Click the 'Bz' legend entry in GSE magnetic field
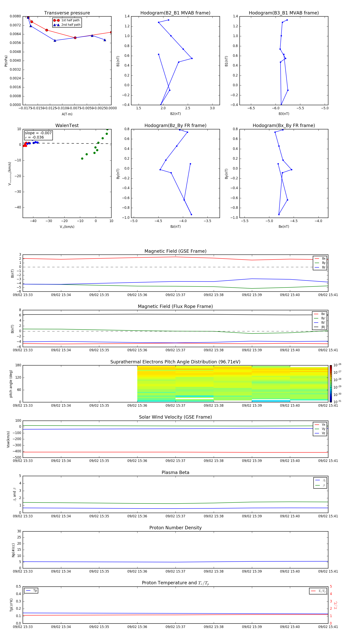 pos(320,267)
